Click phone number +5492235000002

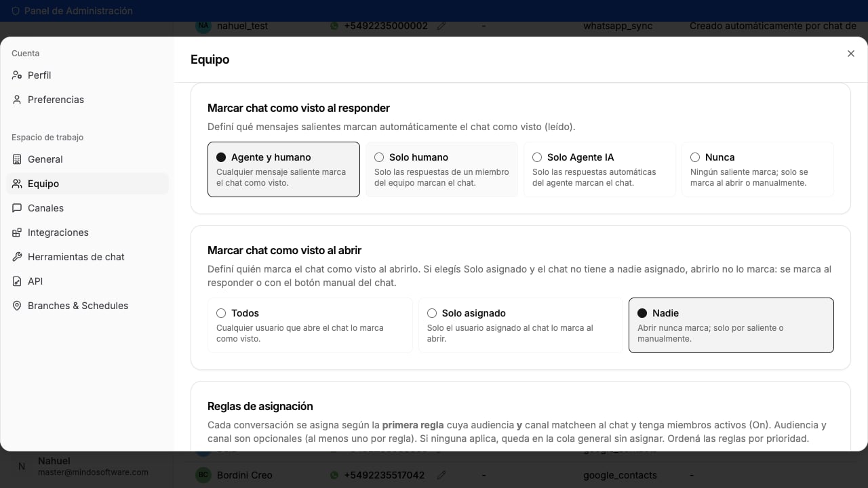[x=386, y=26]
